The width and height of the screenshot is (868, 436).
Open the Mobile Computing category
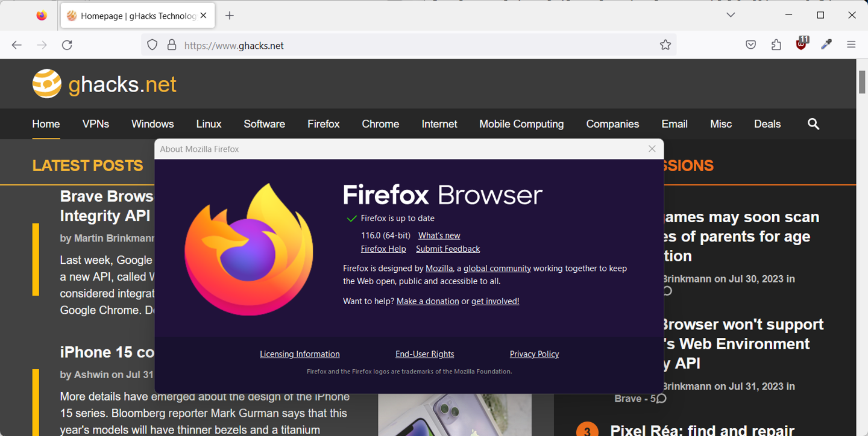[x=521, y=124]
